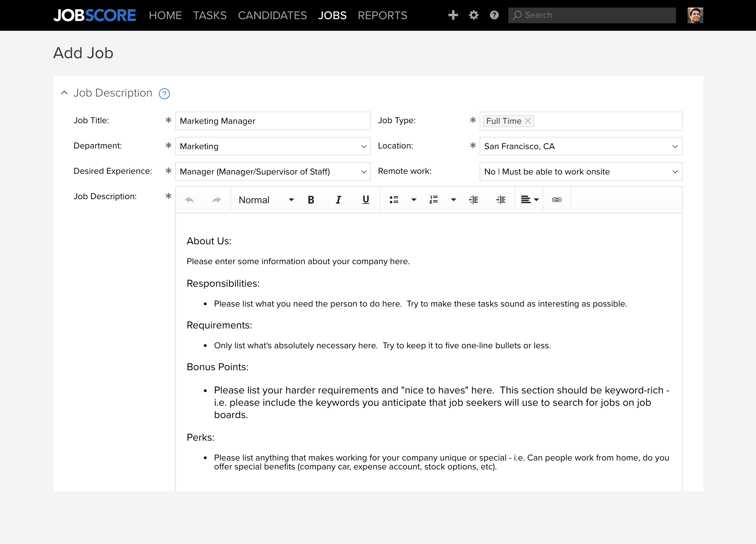756x544 pixels.
Task: Go to the Jobs menu
Action: 332,15
